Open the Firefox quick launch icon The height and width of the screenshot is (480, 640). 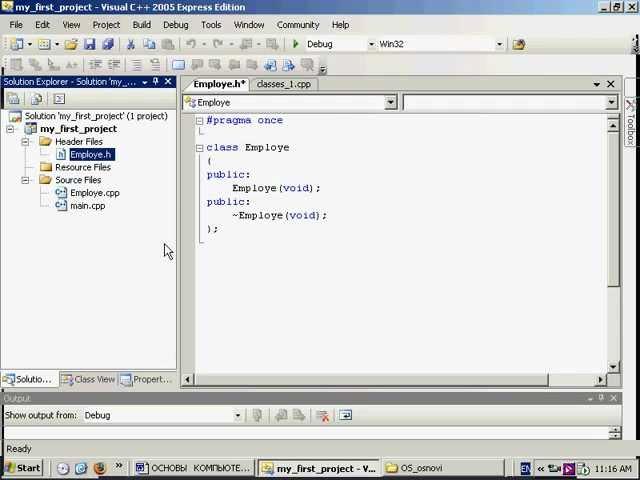click(100, 468)
